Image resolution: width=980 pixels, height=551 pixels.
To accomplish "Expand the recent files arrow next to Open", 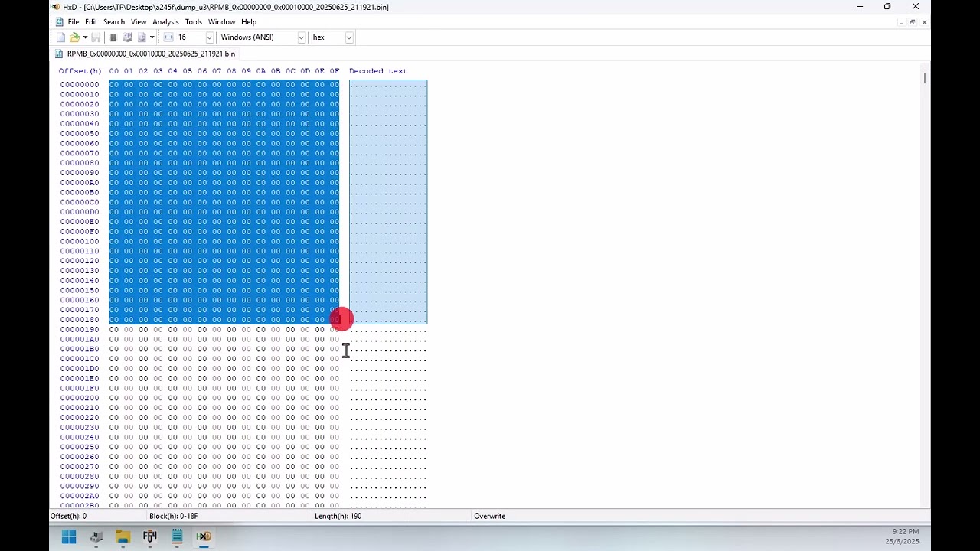I will [x=84, y=37].
